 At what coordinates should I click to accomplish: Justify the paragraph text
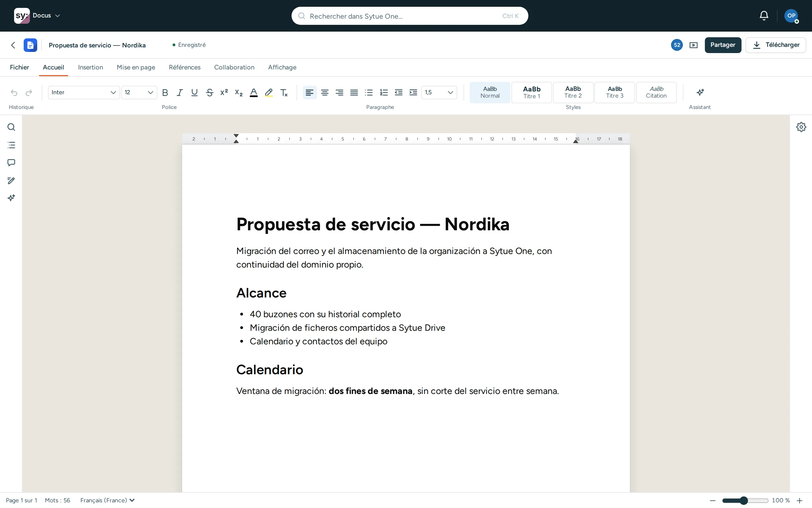click(354, 92)
